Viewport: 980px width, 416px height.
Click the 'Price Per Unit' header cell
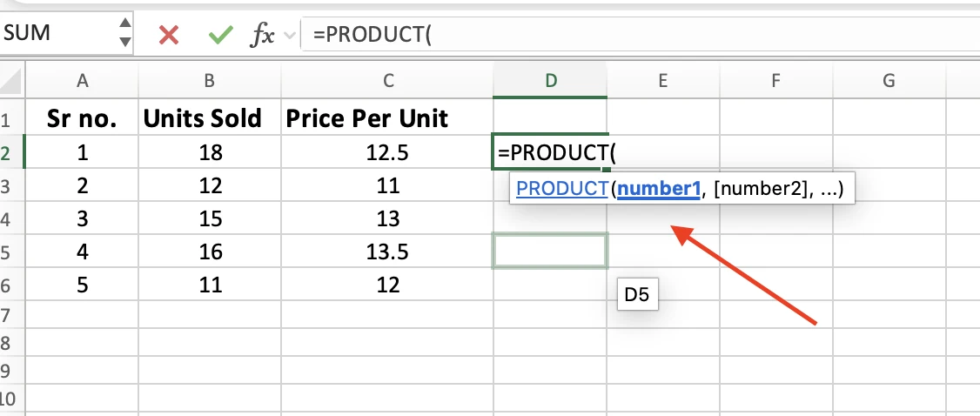click(x=387, y=118)
